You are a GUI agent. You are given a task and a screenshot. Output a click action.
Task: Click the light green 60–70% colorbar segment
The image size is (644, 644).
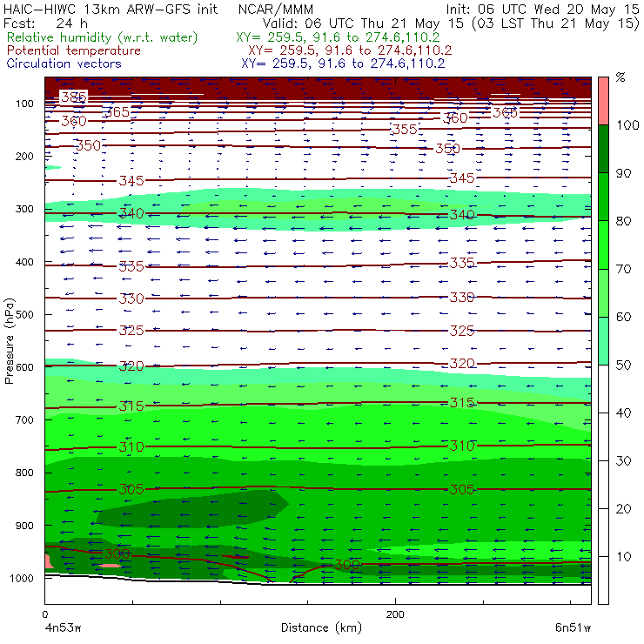[x=603, y=292]
